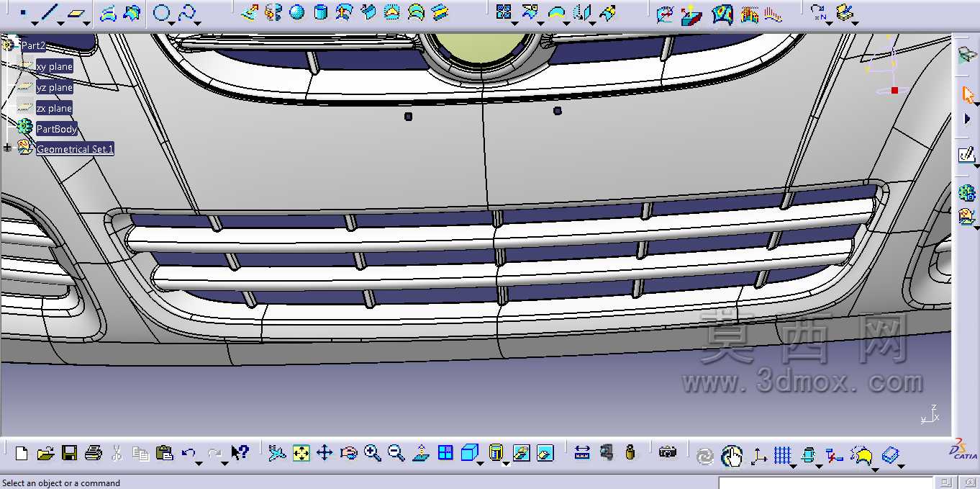Image resolution: width=980 pixels, height=489 pixels.
Task: Select the zx plane tree item
Action: [x=54, y=108]
